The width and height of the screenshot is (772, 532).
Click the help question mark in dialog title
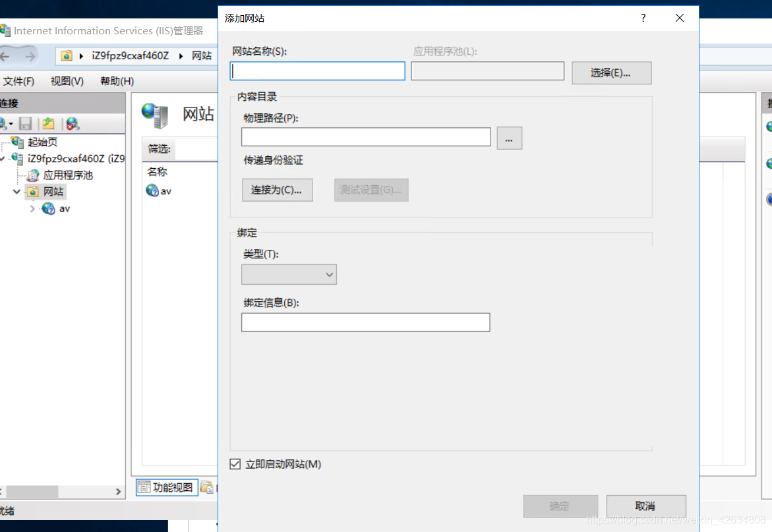[x=643, y=18]
